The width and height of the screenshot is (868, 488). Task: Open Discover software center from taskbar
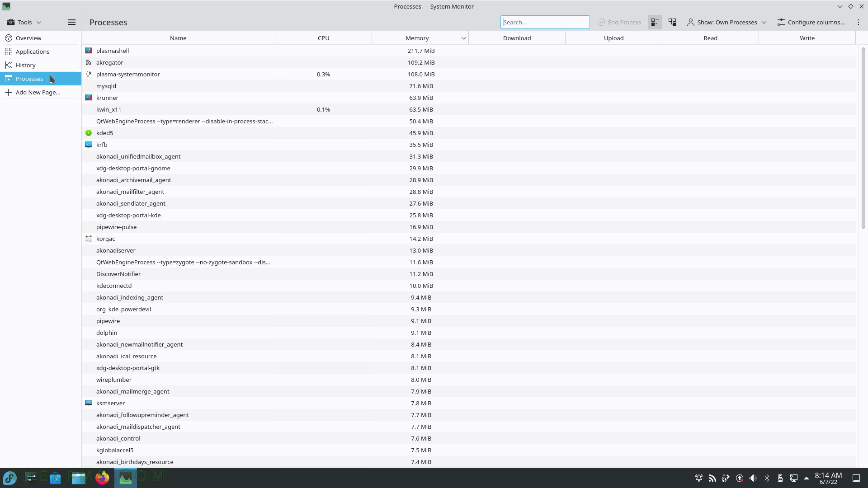click(55, 478)
